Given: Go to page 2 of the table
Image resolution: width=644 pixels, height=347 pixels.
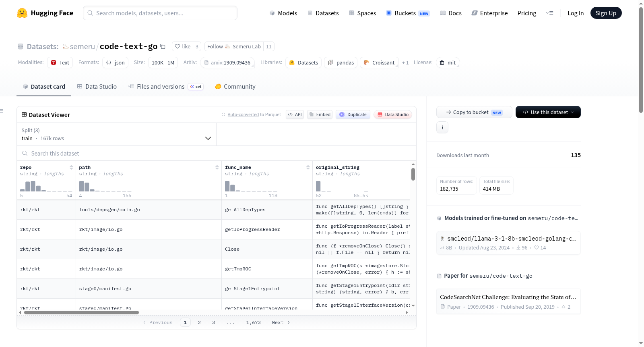Looking at the screenshot, I should (199, 322).
